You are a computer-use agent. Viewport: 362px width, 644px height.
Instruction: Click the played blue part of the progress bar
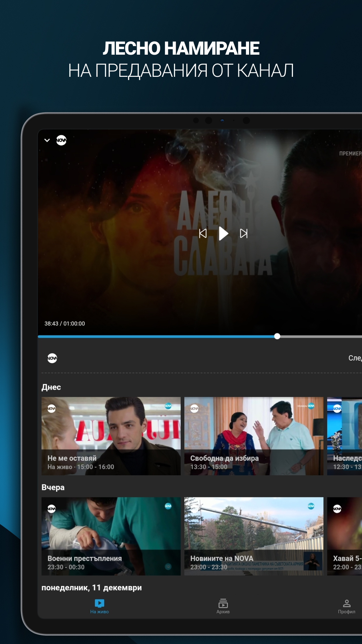click(158, 336)
